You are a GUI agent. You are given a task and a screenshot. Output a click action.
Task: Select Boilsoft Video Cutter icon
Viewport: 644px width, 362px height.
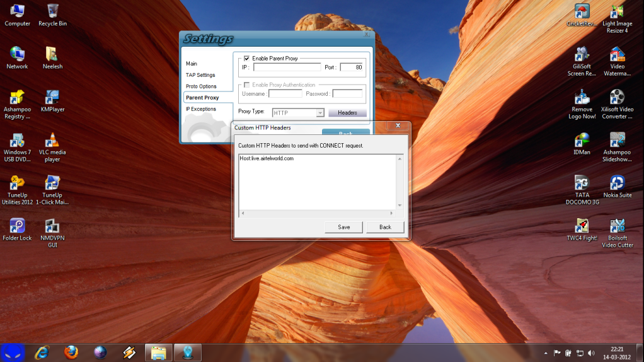pyautogui.click(x=618, y=233)
